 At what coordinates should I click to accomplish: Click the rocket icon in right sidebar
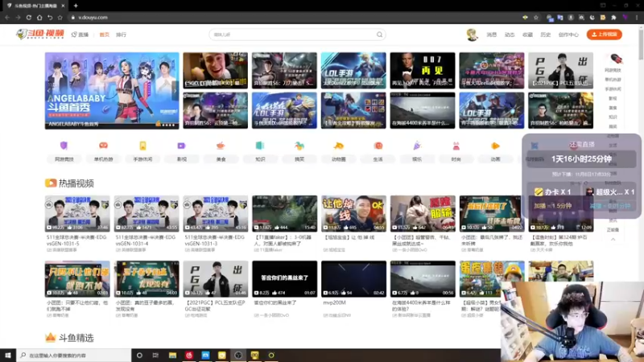(x=616, y=59)
